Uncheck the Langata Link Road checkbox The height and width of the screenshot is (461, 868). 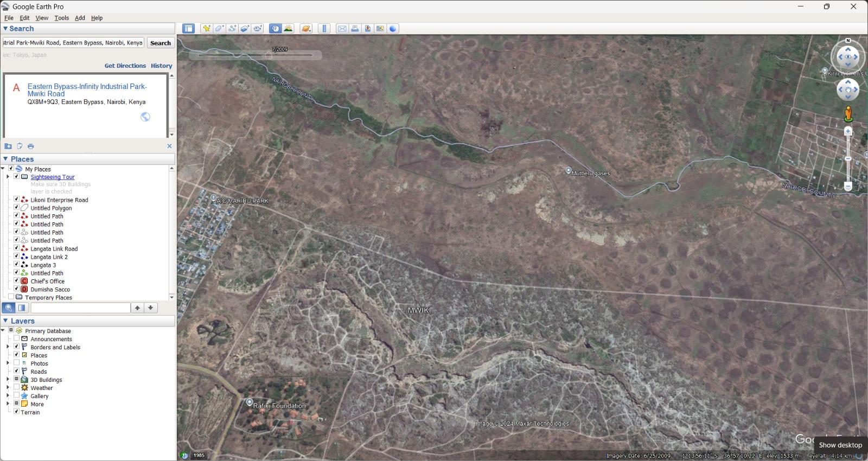pyautogui.click(x=16, y=248)
